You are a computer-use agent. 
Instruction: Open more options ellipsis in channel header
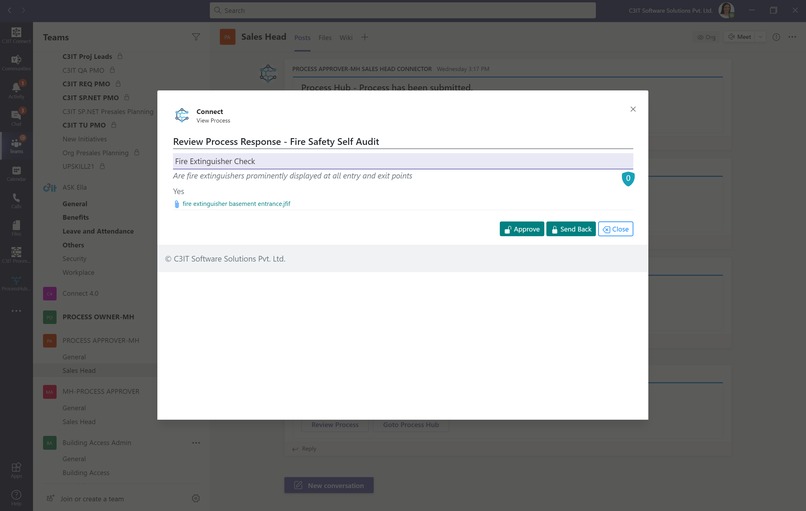[x=792, y=37]
